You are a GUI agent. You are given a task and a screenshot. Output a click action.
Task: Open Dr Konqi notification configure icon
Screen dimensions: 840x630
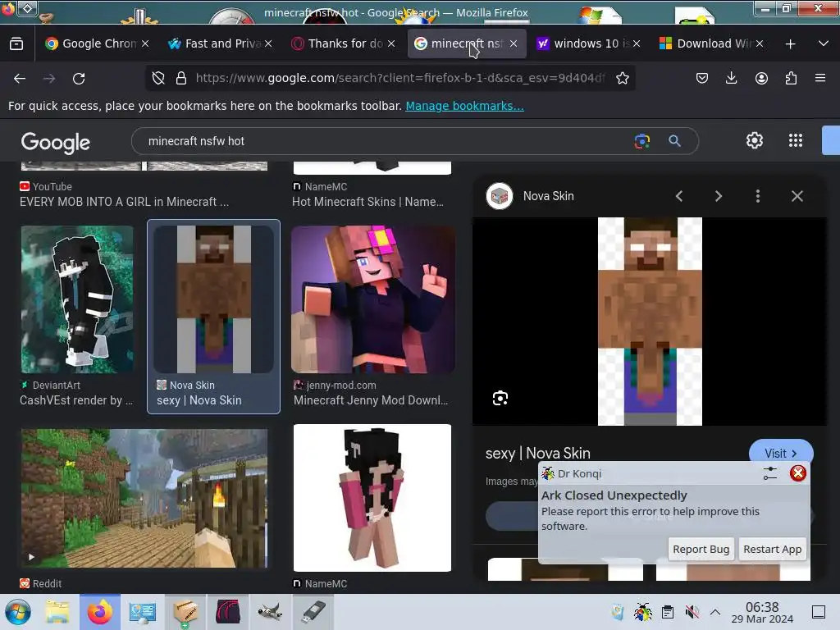769,473
